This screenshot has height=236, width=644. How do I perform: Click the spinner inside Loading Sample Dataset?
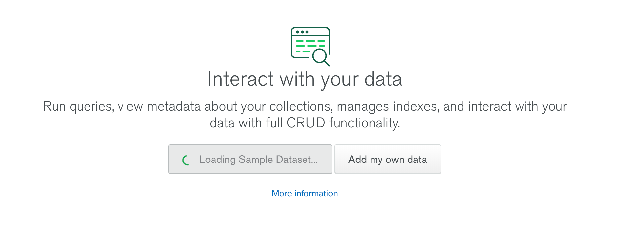[185, 160]
